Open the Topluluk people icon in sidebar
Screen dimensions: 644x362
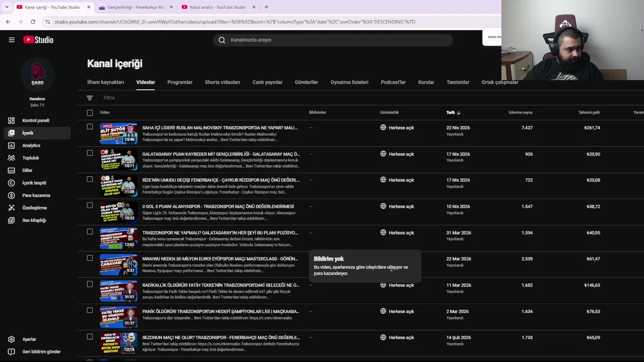11,158
